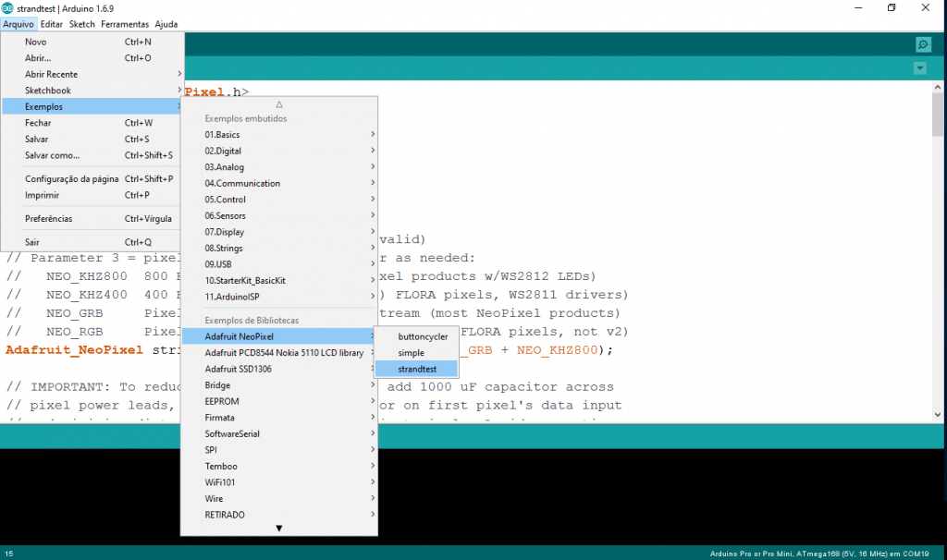Choose Salvar como... option
The image size is (947, 560).
coord(92,155)
